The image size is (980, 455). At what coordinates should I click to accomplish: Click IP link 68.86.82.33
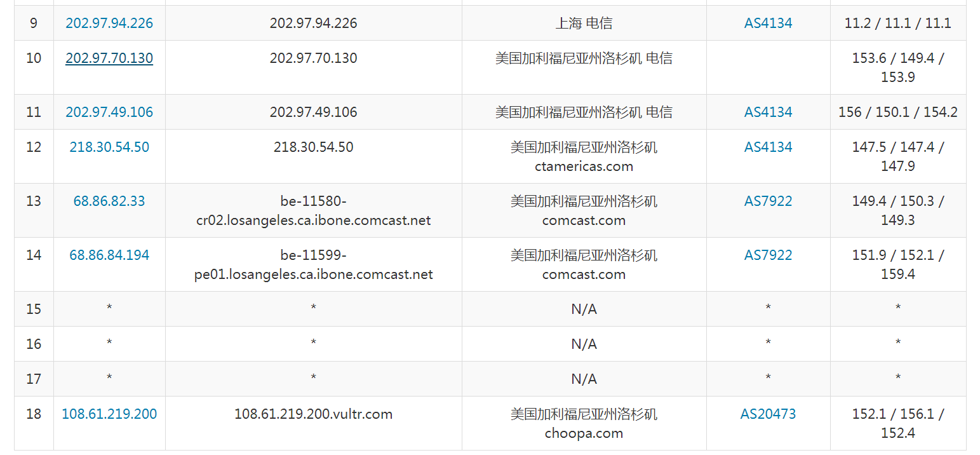pos(109,201)
